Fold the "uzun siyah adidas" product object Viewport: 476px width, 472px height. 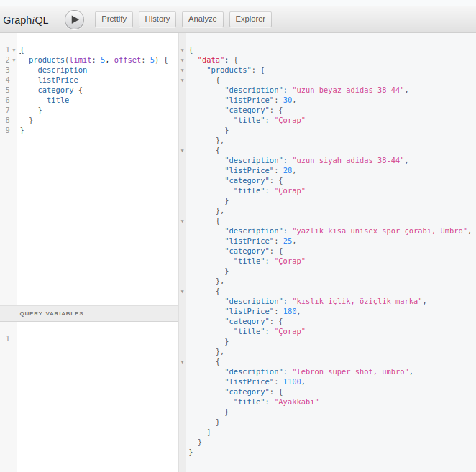click(x=183, y=151)
